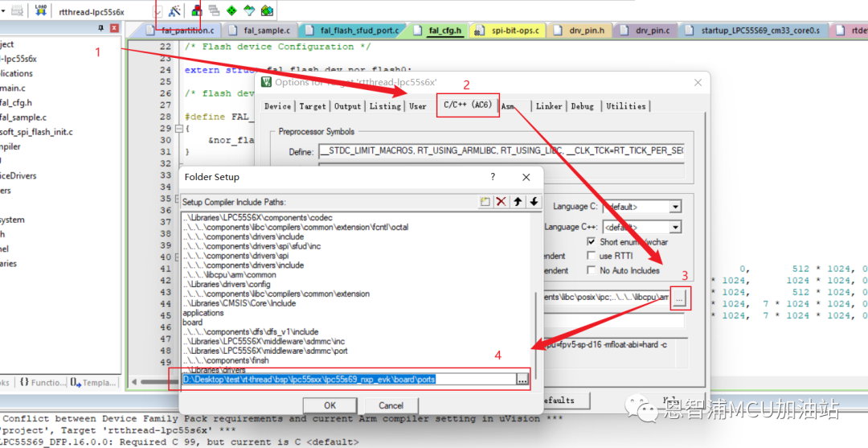Enable the use RTTI checkbox
This screenshot has width=868, height=448.
592,256
